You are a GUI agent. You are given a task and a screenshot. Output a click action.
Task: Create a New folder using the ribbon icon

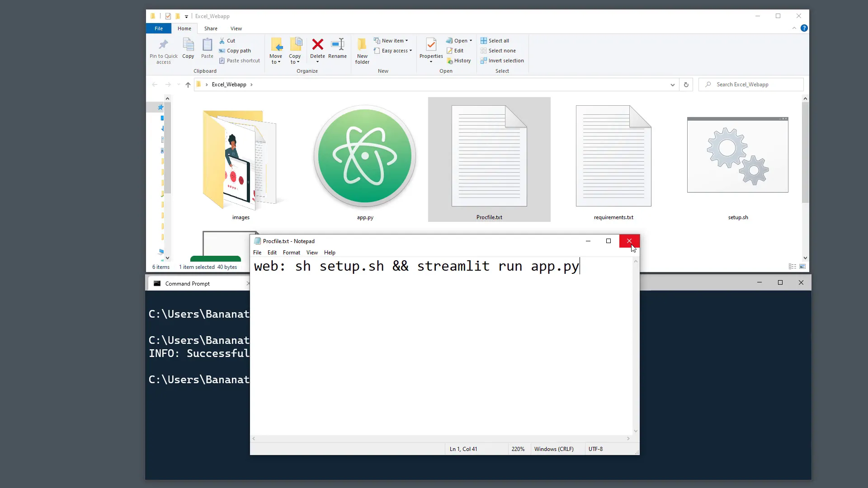tap(362, 50)
